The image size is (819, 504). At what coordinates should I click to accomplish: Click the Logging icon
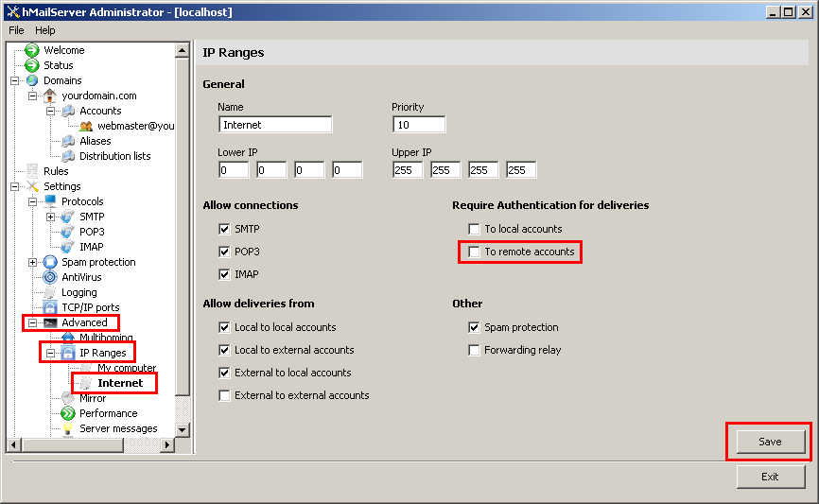50,292
